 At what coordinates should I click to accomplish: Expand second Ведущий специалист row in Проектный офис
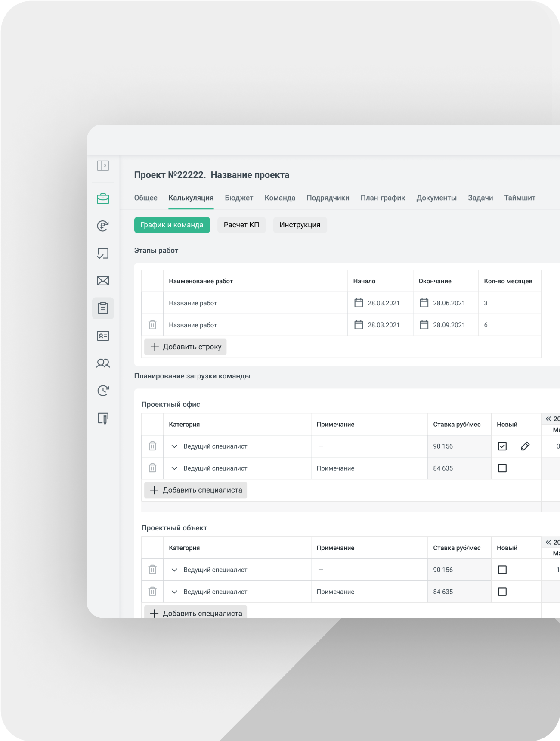tap(174, 468)
